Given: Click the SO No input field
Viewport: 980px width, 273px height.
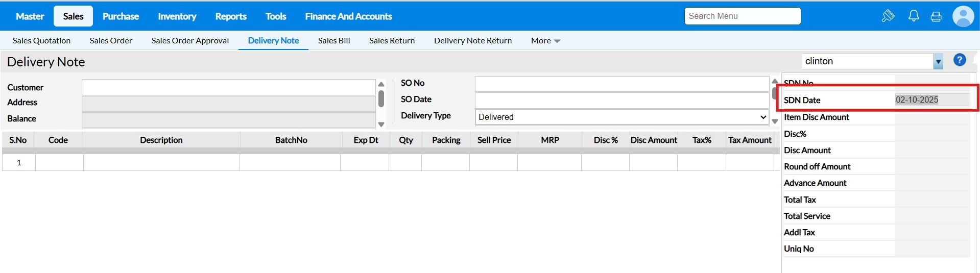Looking at the screenshot, I should click(622, 84).
